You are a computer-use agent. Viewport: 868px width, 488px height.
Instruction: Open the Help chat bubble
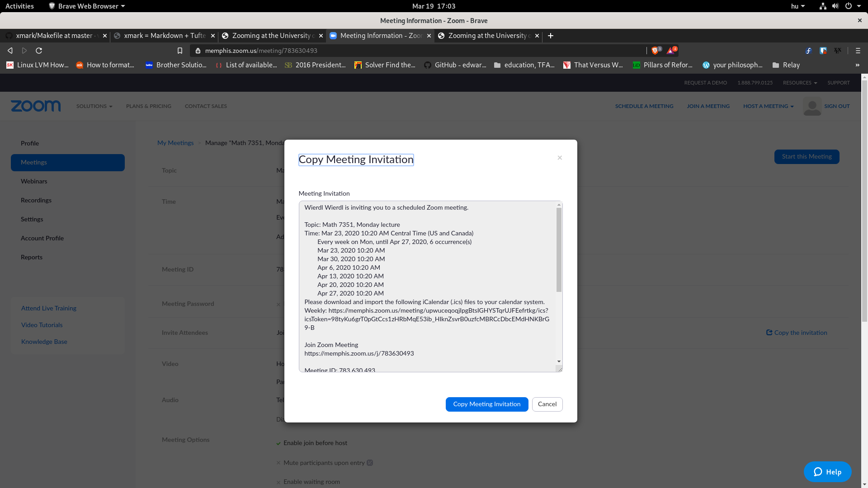[x=827, y=472]
